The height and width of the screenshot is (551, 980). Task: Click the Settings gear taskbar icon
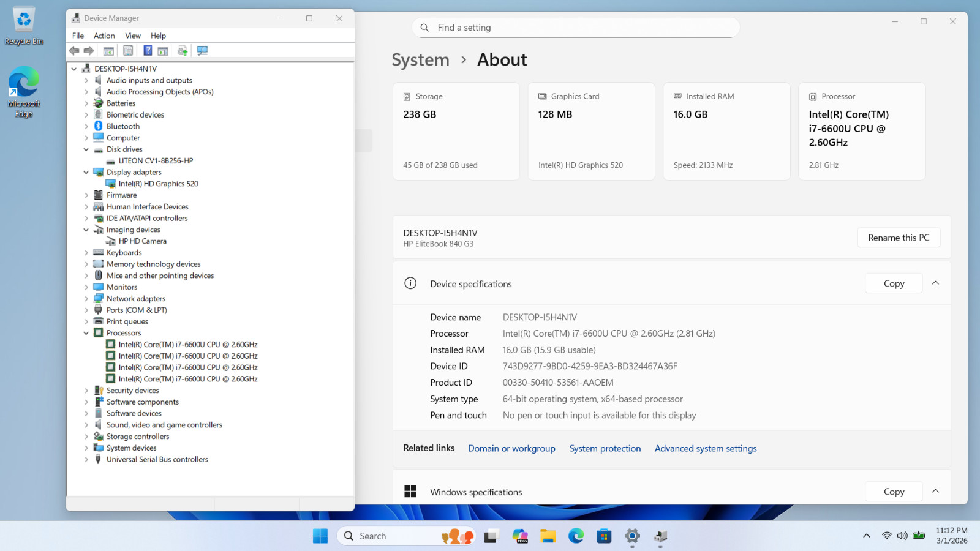click(632, 536)
